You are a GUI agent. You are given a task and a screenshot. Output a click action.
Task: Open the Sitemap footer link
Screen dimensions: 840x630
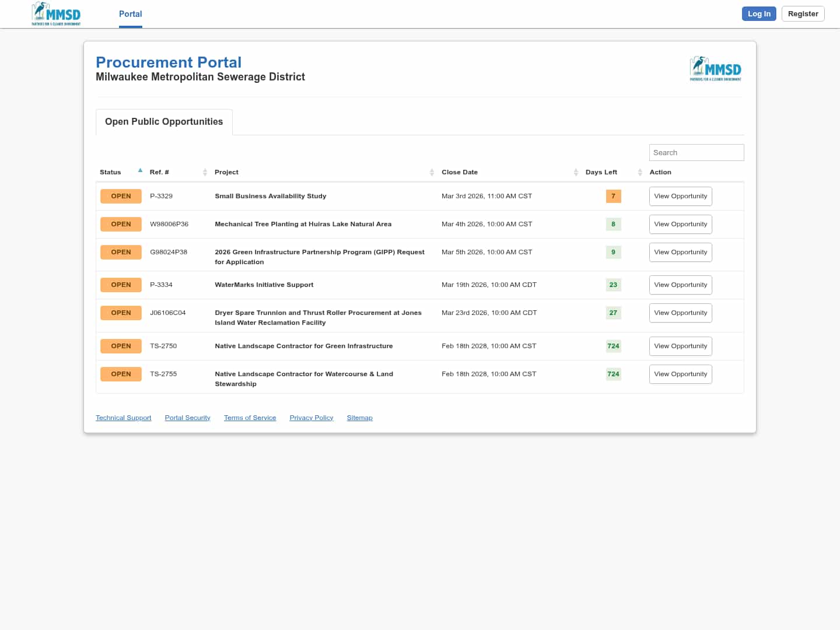[x=359, y=418]
